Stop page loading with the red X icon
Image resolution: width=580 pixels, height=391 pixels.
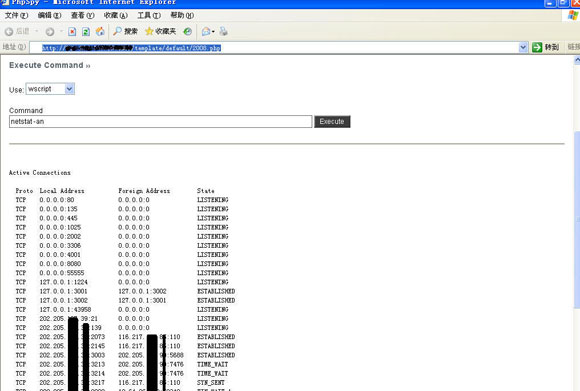72,32
